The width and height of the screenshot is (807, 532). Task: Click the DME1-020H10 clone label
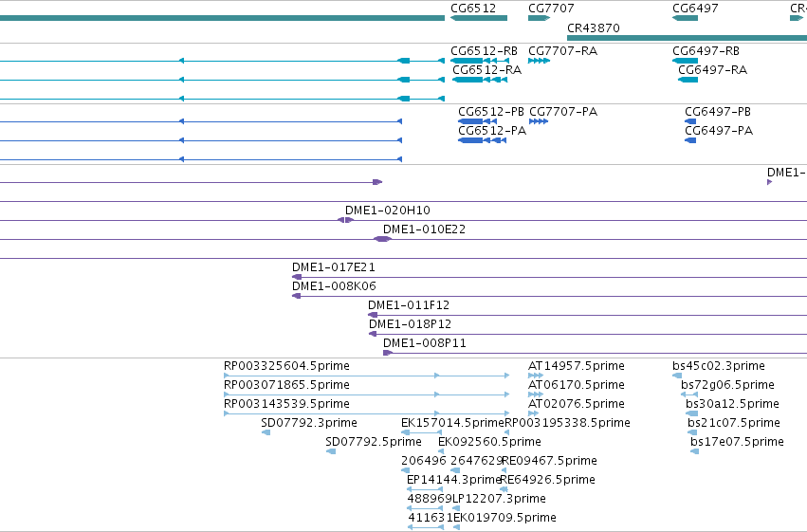tap(388, 211)
